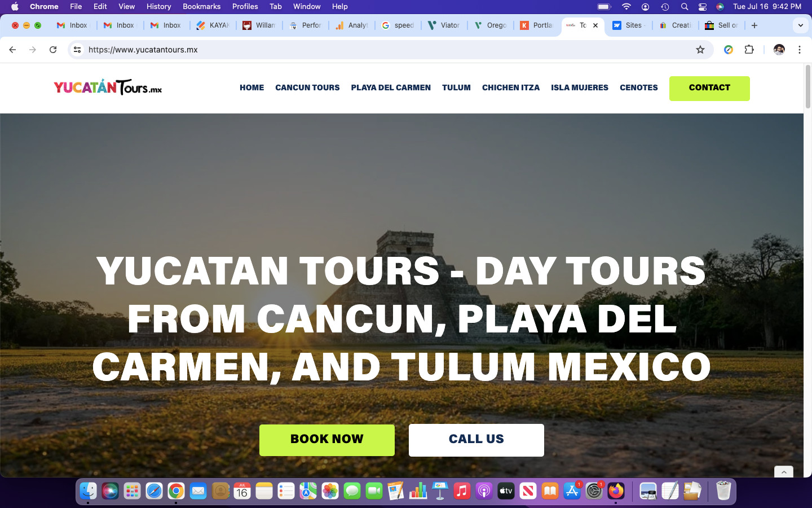The width and height of the screenshot is (812, 508).
Task: Go to the CENOTES nav link
Action: coord(639,87)
